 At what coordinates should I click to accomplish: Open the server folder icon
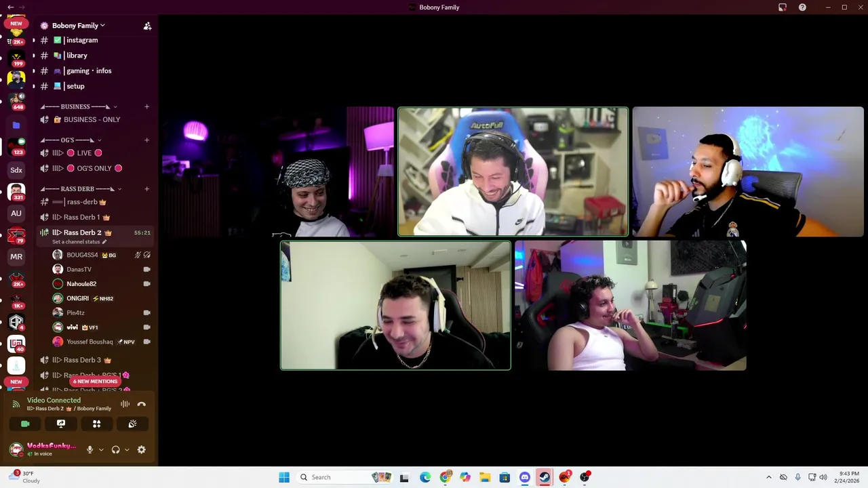pos(16,125)
